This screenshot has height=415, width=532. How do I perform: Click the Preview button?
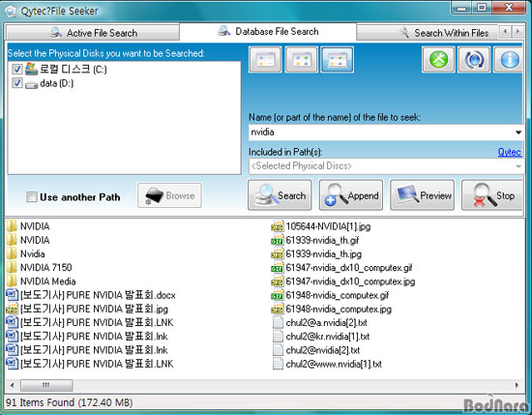point(422,195)
